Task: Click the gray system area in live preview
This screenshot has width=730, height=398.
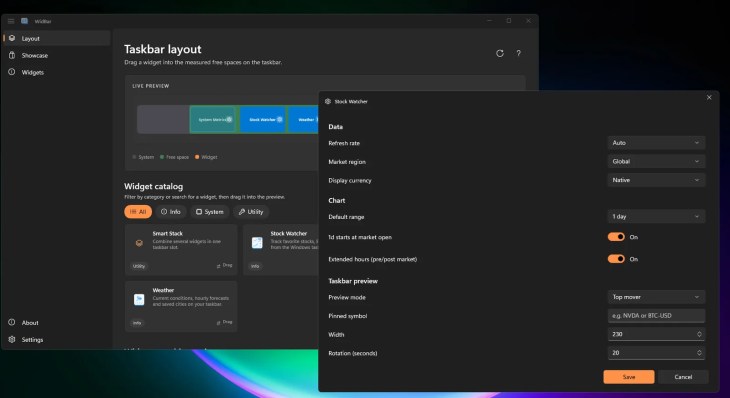Action: (x=163, y=120)
